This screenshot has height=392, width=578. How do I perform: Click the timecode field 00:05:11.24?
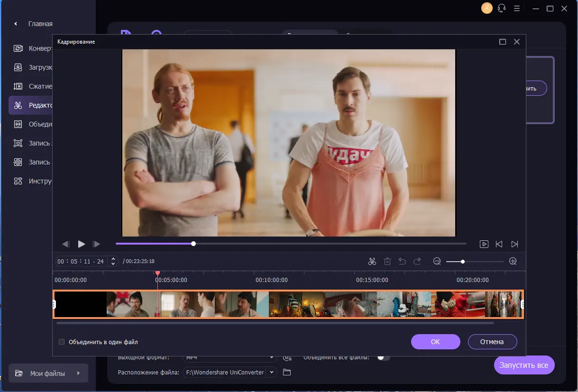tap(82, 261)
